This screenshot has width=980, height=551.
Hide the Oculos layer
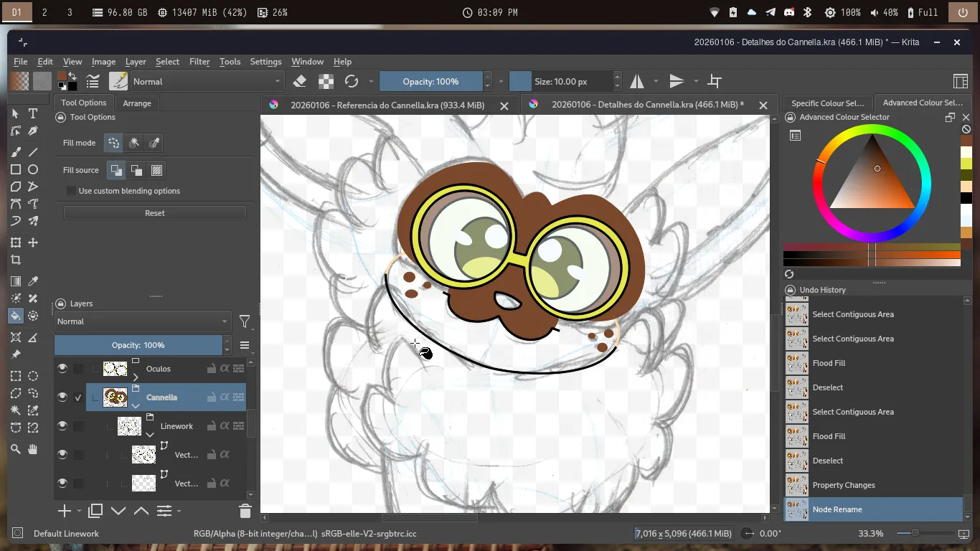pos(62,369)
